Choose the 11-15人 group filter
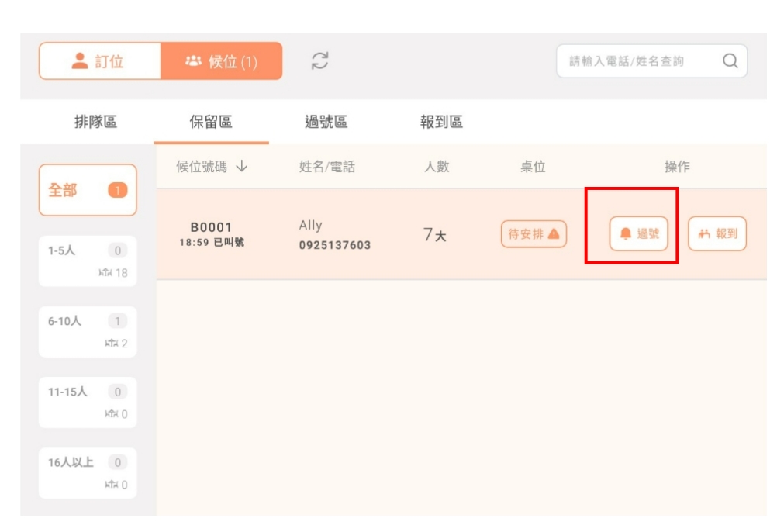This screenshot has width=777, height=532. 88,402
